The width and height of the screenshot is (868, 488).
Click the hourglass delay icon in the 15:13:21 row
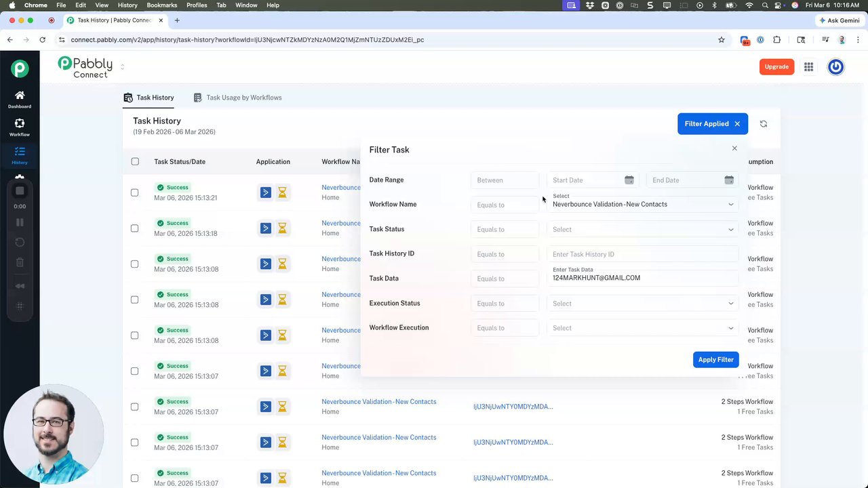coord(282,192)
